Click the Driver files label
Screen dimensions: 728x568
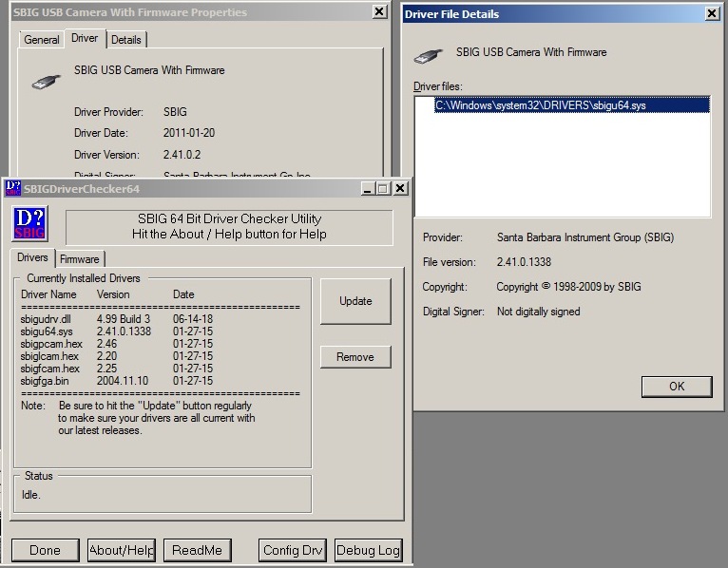click(438, 86)
